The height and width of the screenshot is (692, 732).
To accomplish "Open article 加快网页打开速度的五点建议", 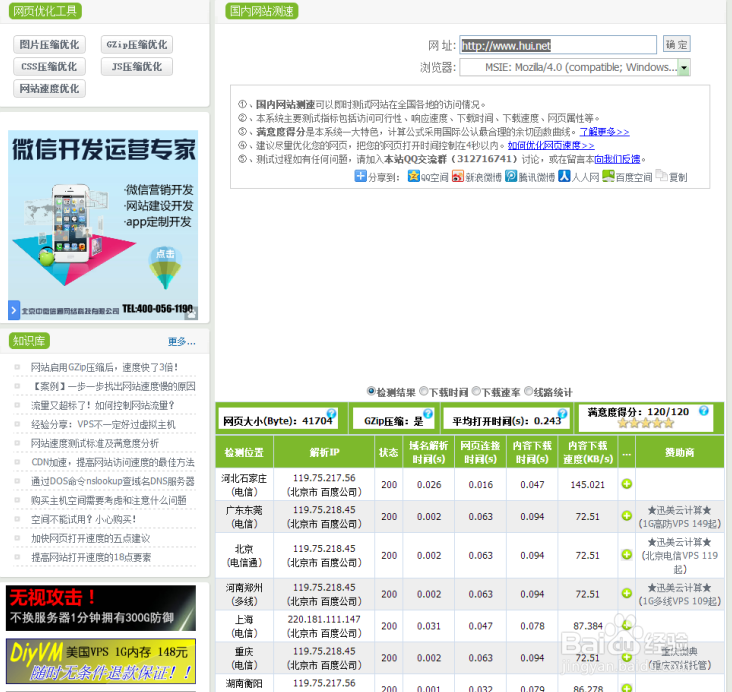I will point(91,538).
